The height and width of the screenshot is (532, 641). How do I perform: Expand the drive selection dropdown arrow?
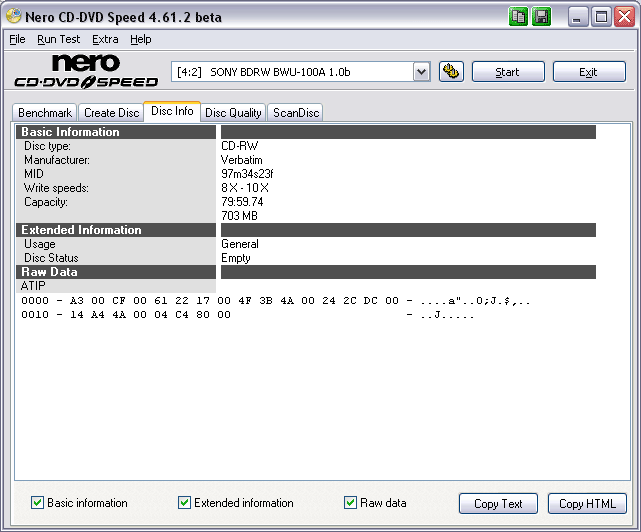pos(421,72)
